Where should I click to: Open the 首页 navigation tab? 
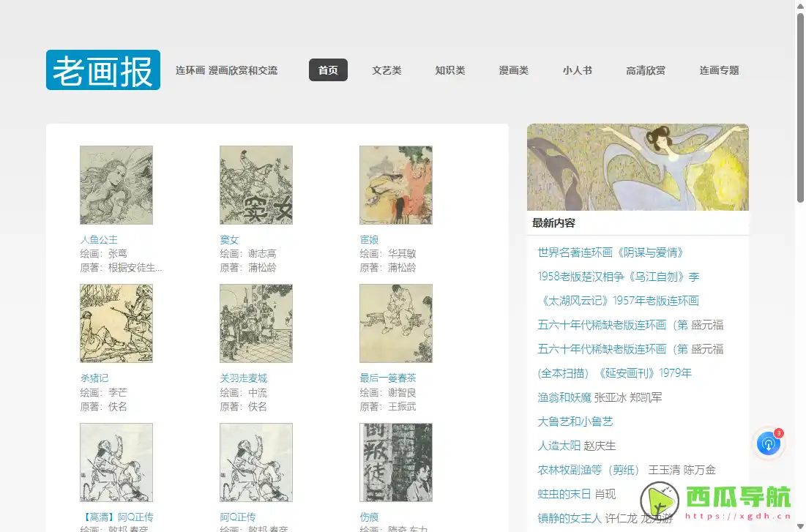328,70
